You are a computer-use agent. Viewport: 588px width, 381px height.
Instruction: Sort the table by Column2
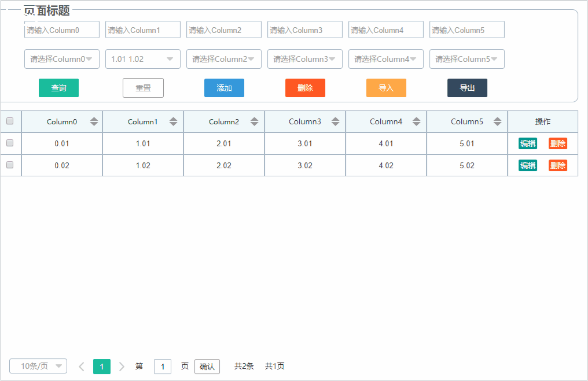tap(254, 121)
